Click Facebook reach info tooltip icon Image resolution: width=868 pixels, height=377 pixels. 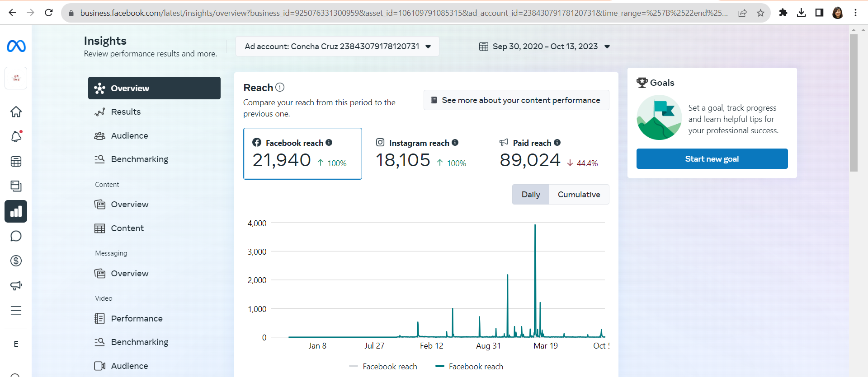(x=329, y=142)
